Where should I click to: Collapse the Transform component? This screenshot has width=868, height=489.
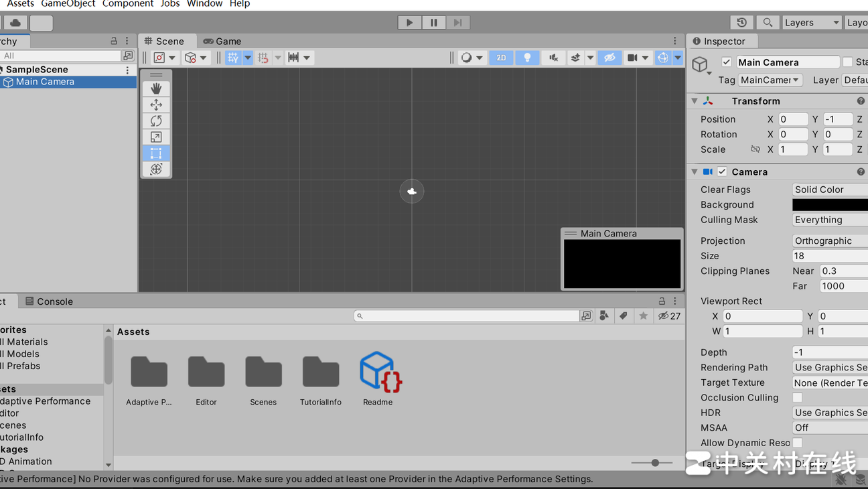(x=695, y=101)
